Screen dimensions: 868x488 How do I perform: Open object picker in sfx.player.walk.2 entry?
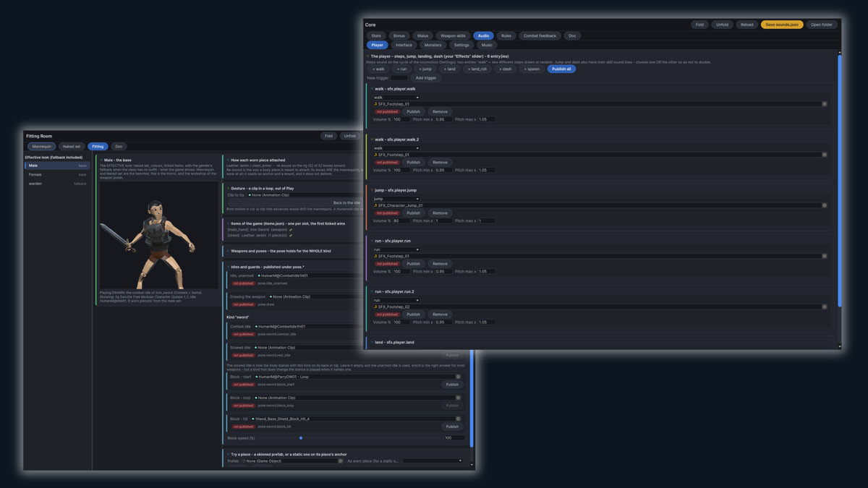(824, 155)
